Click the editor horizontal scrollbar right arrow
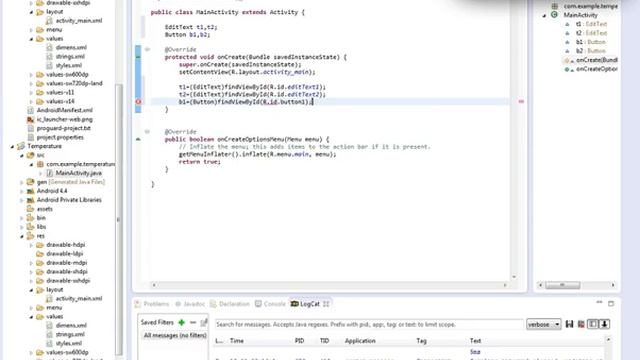This screenshot has height=360, width=640. tap(505, 285)
